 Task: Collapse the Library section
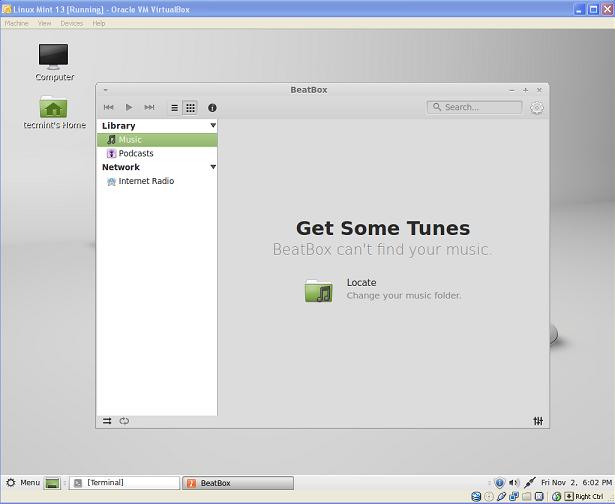[213, 126]
